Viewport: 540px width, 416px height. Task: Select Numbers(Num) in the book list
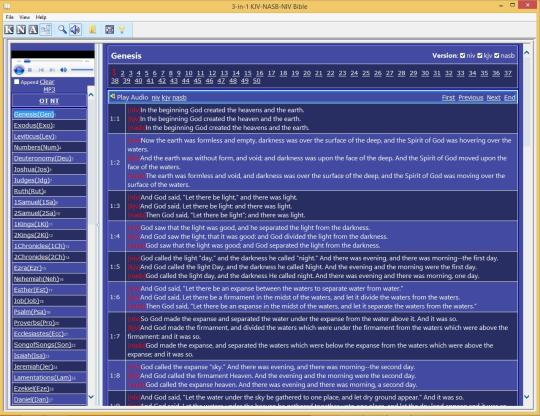37,147
